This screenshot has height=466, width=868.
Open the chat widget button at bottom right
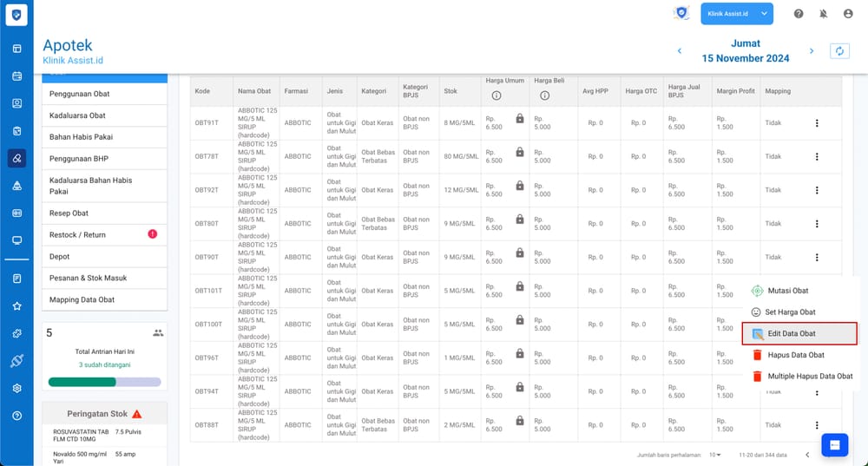(x=834, y=444)
